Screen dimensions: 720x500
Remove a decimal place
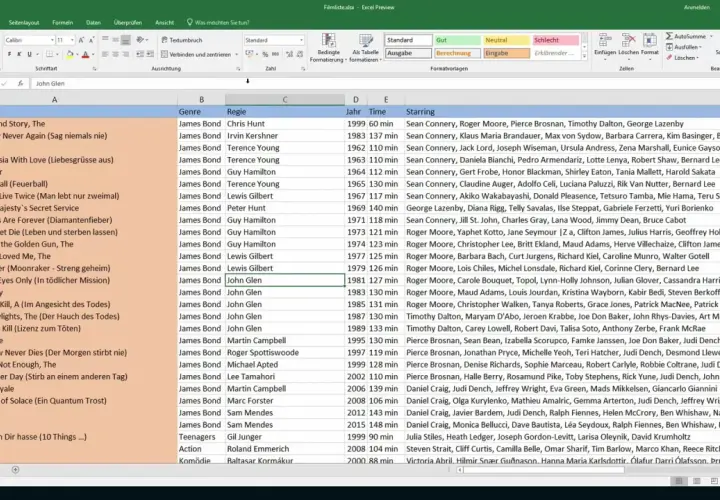click(x=299, y=54)
